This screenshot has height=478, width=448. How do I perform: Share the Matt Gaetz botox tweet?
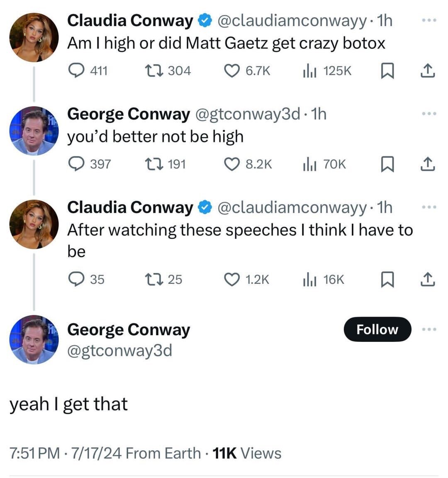tap(428, 71)
